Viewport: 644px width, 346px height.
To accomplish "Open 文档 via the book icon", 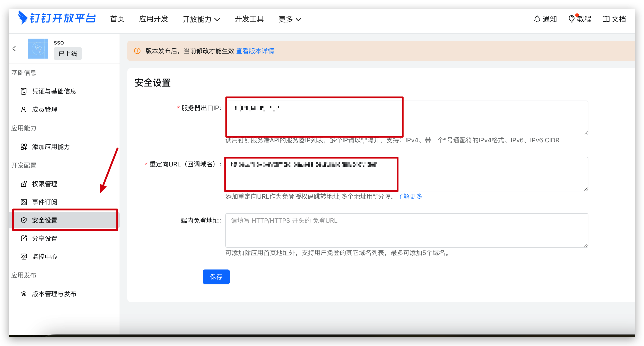I will [x=606, y=19].
